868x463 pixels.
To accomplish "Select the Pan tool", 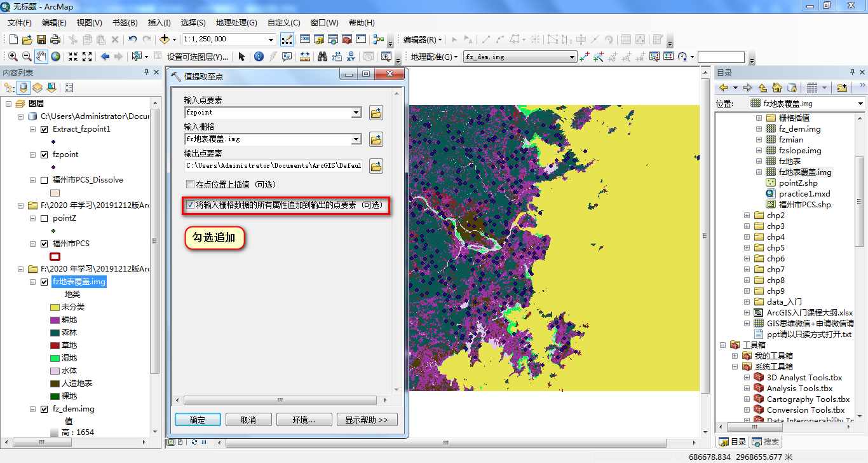I will click(42, 56).
